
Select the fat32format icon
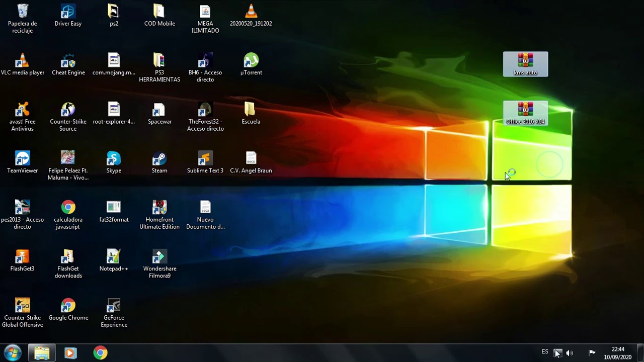click(114, 211)
